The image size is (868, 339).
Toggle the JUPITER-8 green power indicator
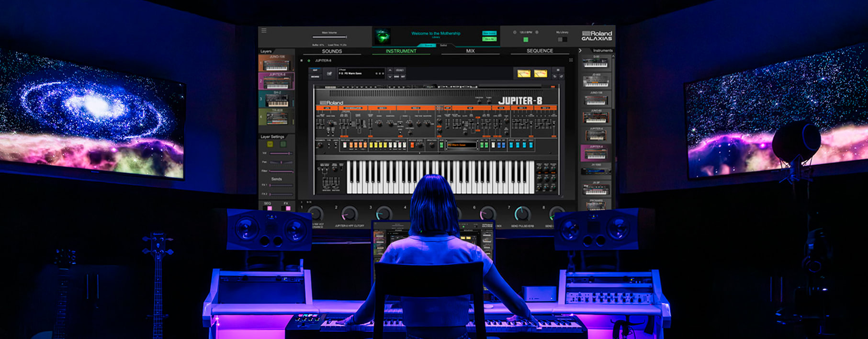(309, 61)
